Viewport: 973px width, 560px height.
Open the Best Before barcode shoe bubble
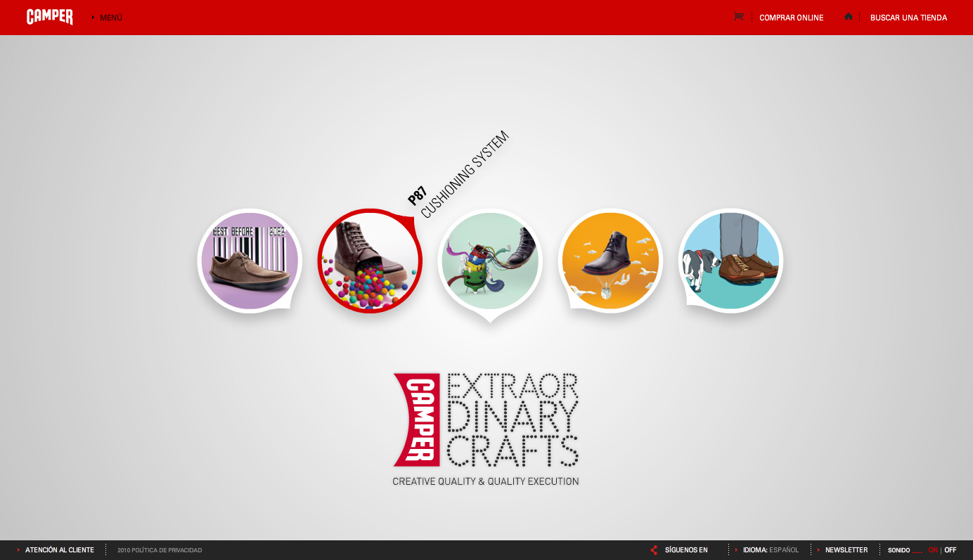(250, 261)
